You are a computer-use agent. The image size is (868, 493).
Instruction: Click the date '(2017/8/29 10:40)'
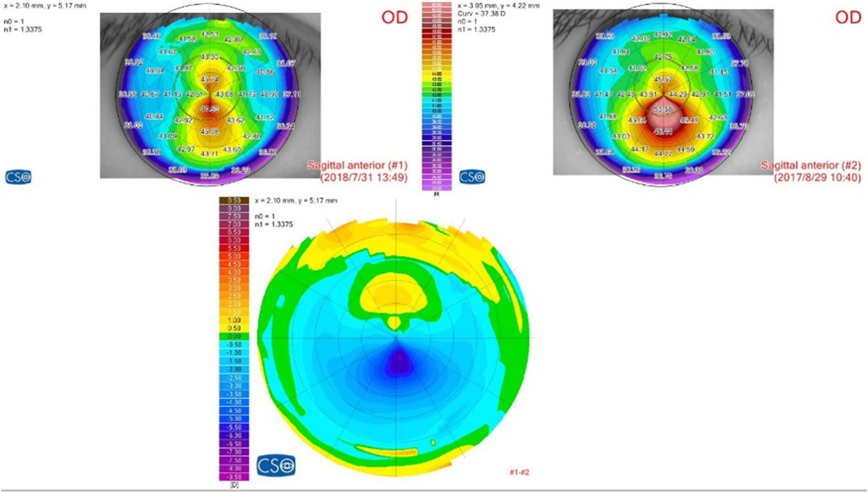coord(818,177)
